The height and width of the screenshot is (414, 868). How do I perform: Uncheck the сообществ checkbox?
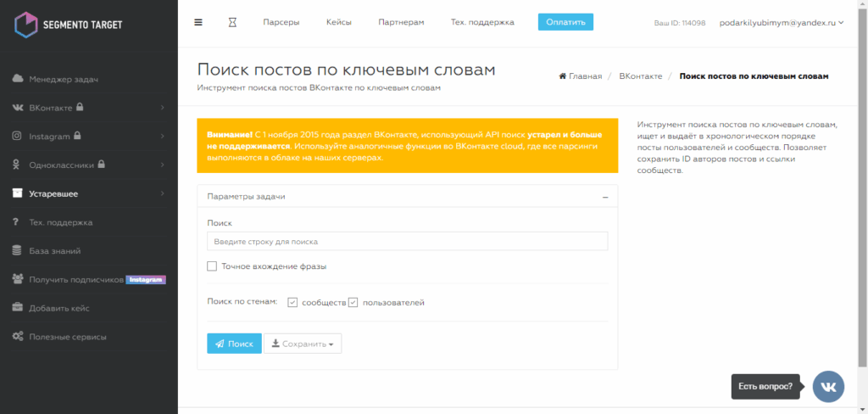point(292,303)
